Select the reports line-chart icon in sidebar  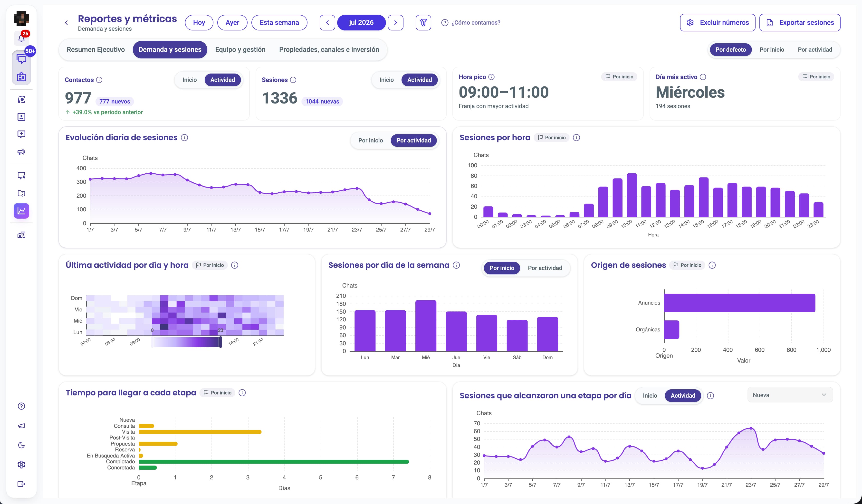click(x=21, y=211)
